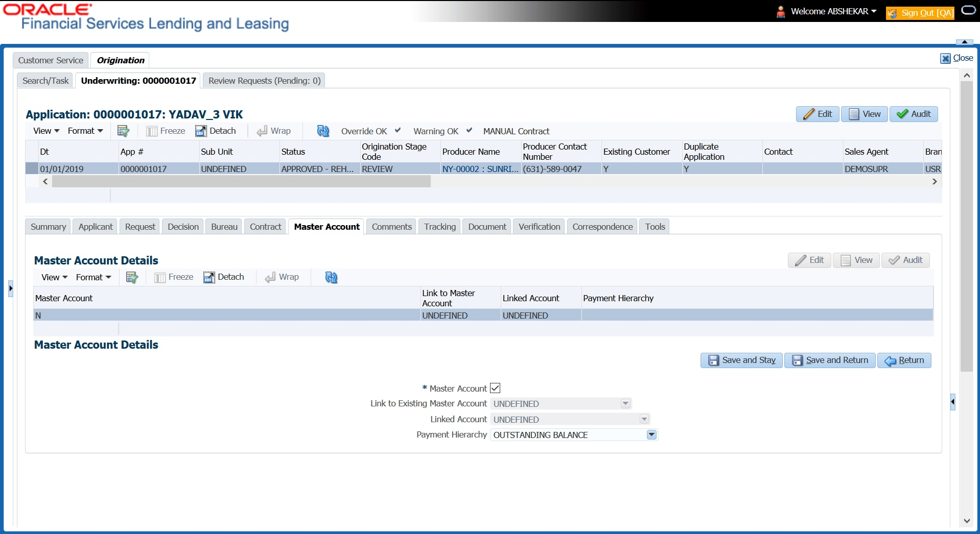Screen dimensions: 980x534
Task: Click the page vertical scroll down arrow
Action: (967, 521)
